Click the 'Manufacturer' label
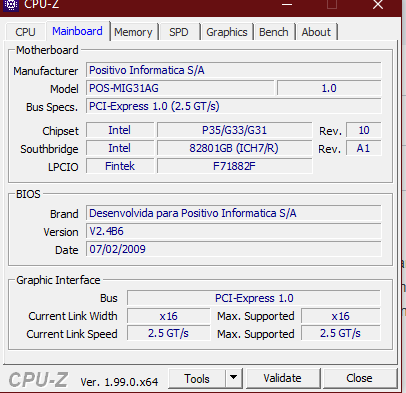Screen dimensions: 406x393 coord(46,71)
